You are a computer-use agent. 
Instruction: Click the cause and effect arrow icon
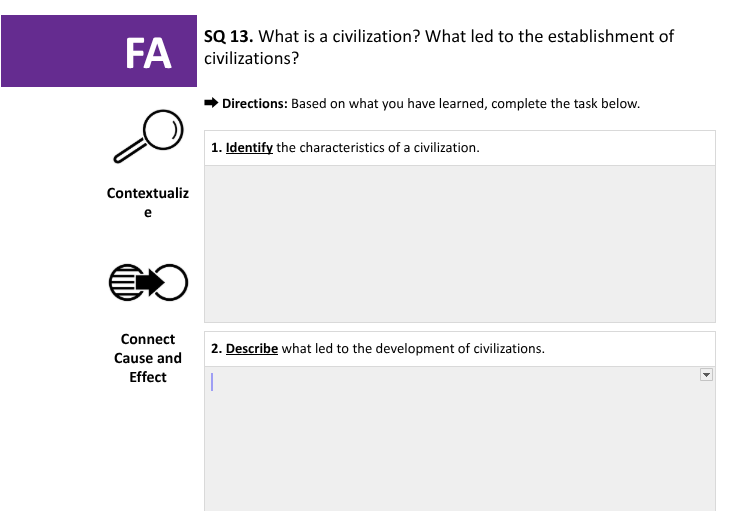point(148,282)
